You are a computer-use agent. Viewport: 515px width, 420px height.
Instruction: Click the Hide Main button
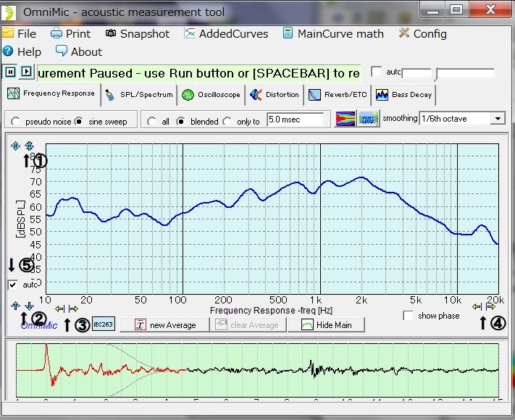(x=326, y=324)
